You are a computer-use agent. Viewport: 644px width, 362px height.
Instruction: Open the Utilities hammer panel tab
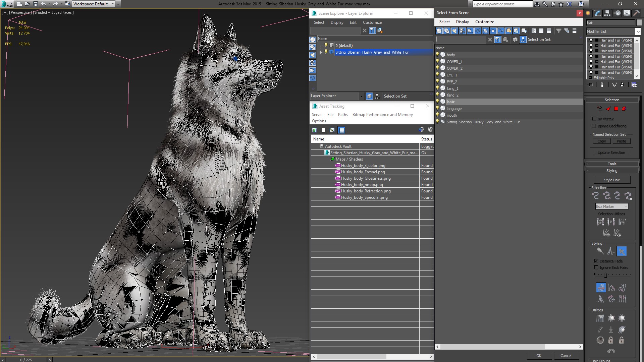coord(636,13)
